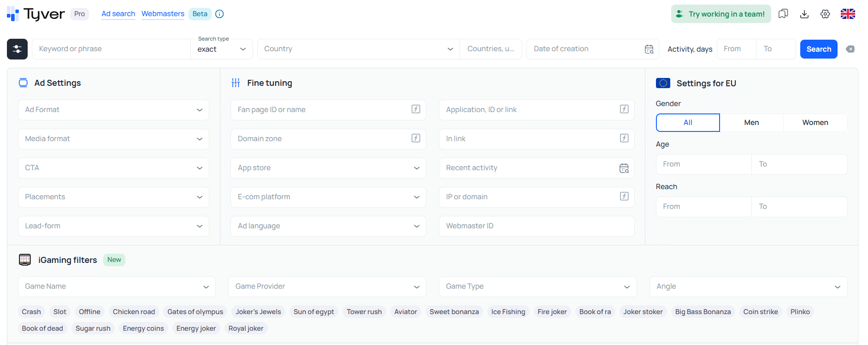This screenshot has height=345, width=868.
Task: Switch to the Webmasters tab
Action: tap(163, 14)
